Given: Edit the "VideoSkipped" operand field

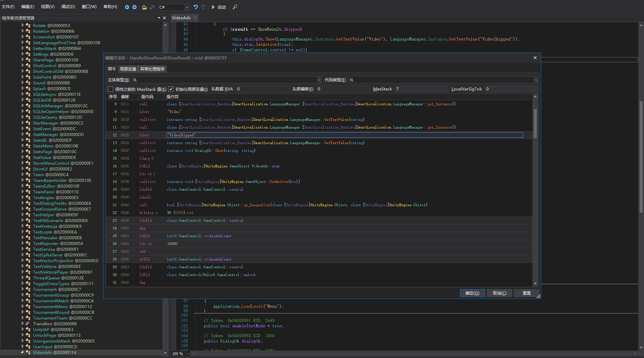Looking at the screenshot, I should (344, 135).
